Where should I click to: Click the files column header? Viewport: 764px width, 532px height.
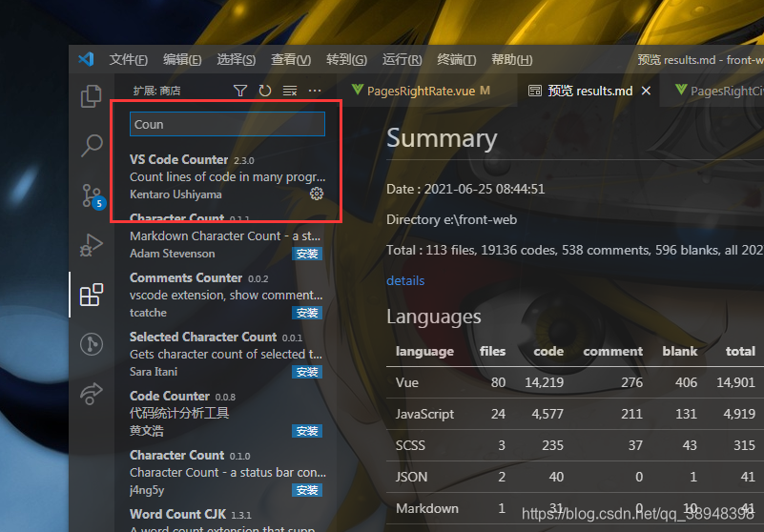point(492,351)
